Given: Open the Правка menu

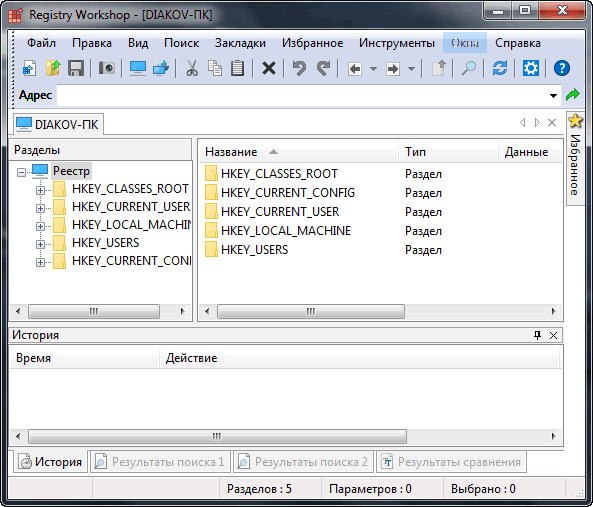Looking at the screenshot, I should 92,43.
